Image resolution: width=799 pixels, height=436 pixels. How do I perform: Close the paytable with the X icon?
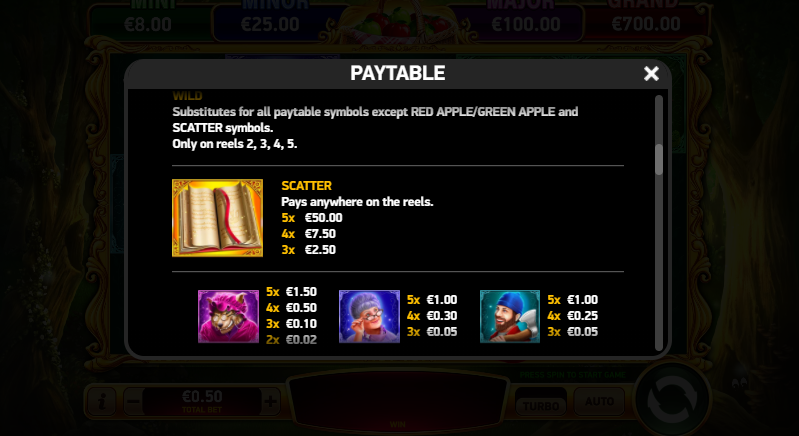click(651, 74)
